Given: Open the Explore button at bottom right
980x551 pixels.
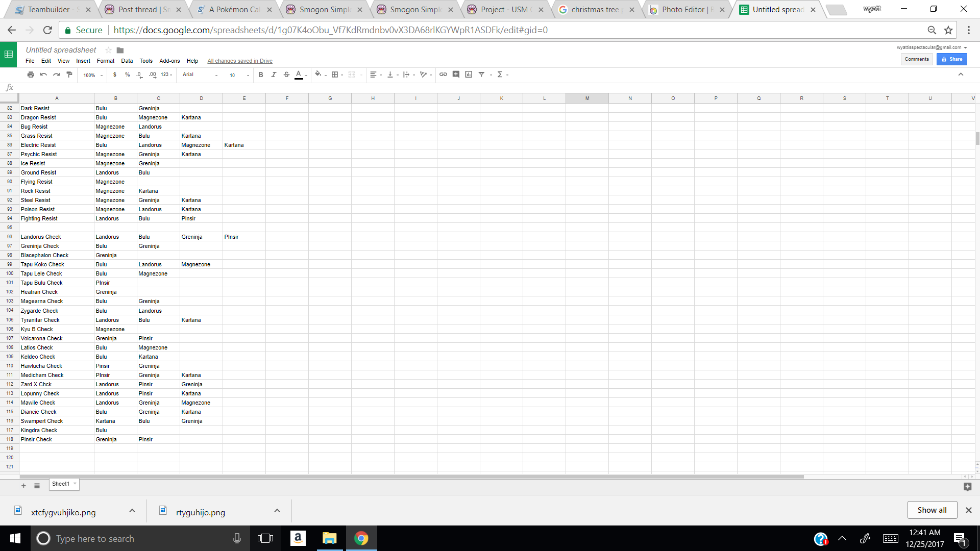Looking at the screenshot, I should point(967,487).
